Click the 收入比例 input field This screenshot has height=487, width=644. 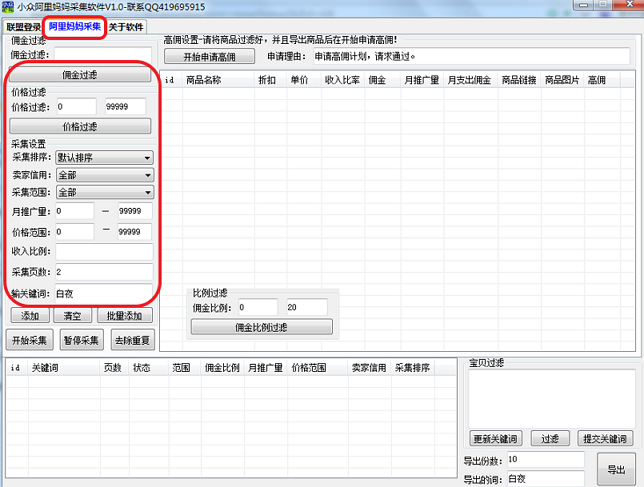[x=104, y=251]
